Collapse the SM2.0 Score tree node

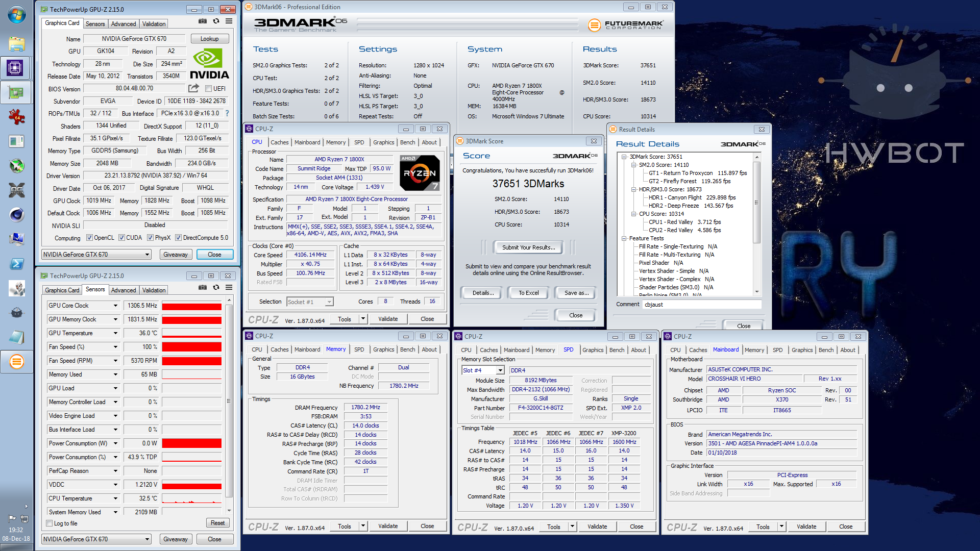[x=633, y=165]
